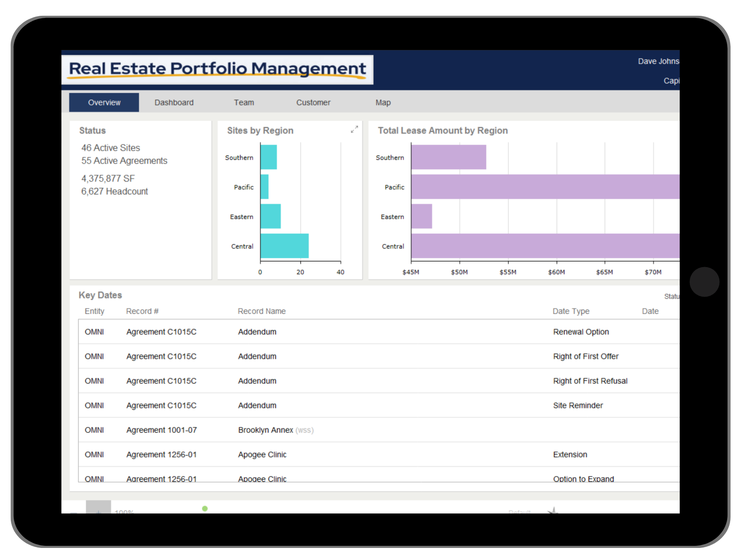Select the Overview tab
The width and height of the screenshot is (741, 560).
pyautogui.click(x=104, y=103)
